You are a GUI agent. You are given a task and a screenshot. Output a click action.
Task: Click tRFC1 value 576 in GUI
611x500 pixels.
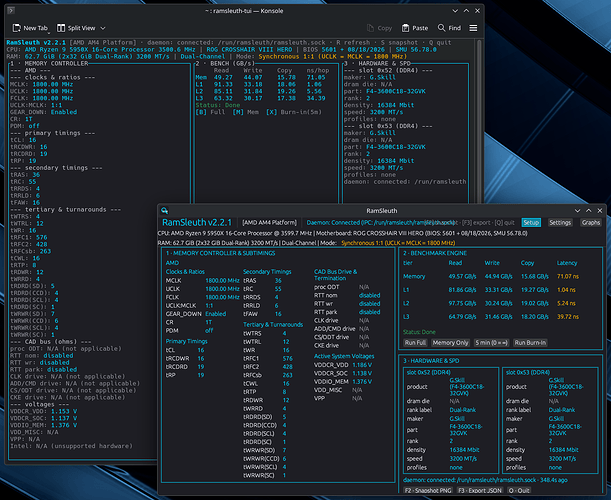pos(288,358)
